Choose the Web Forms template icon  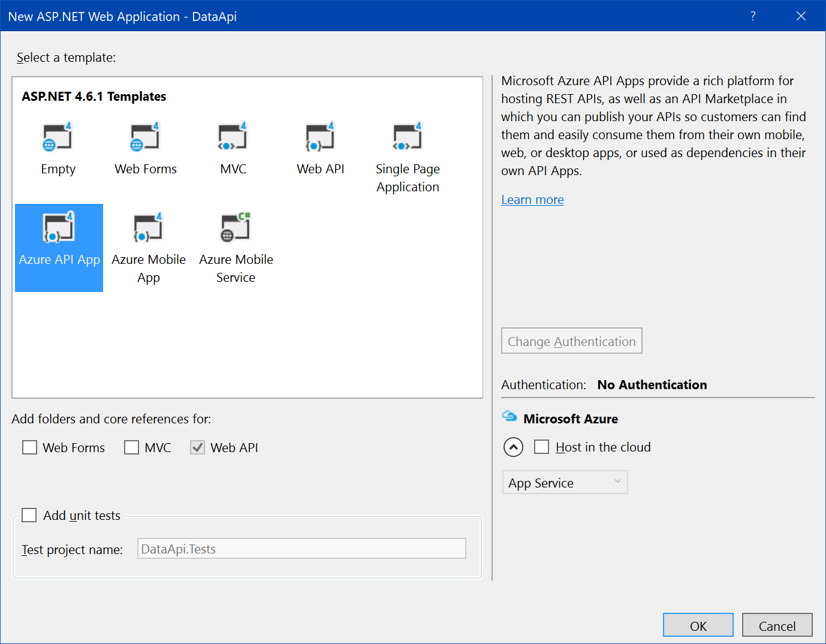click(145, 137)
